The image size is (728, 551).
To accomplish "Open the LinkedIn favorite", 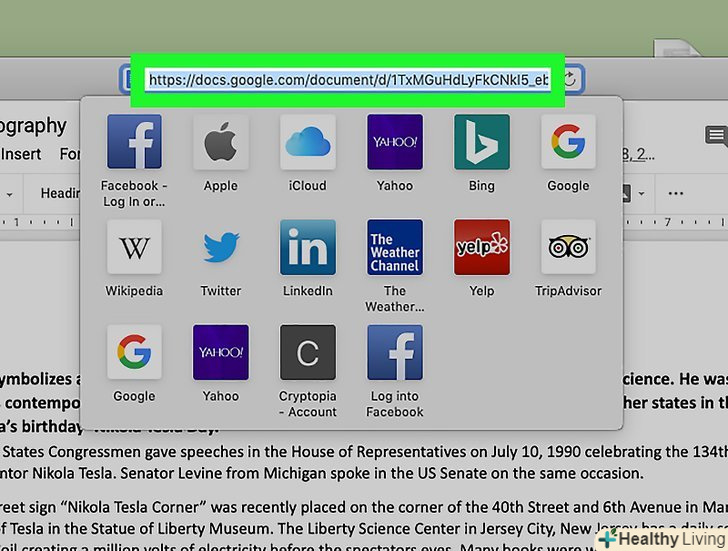I will point(307,247).
